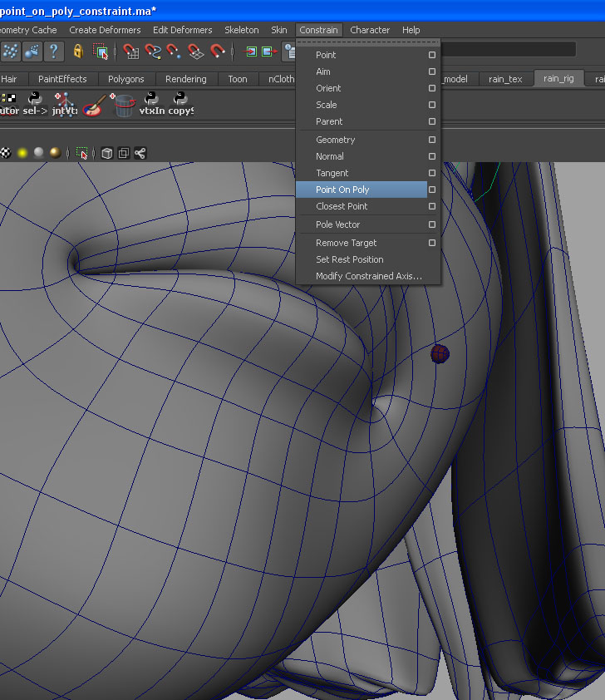605x700 pixels.
Task: Open the Aim constraint options box
Action: [x=432, y=71]
